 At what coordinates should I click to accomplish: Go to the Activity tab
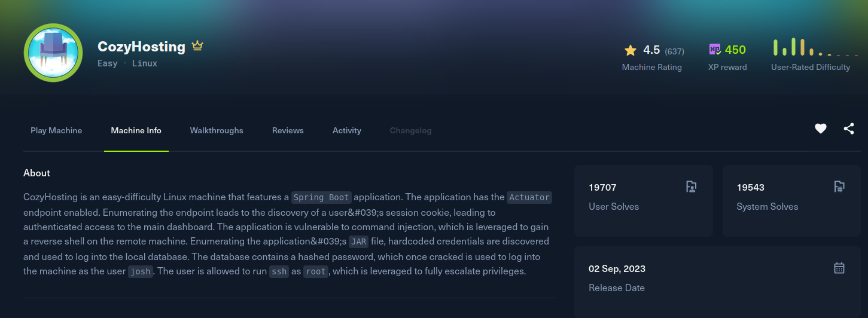pos(347,130)
